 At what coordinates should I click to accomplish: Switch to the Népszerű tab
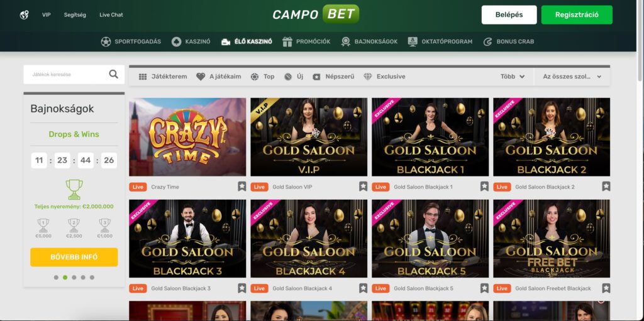(333, 77)
